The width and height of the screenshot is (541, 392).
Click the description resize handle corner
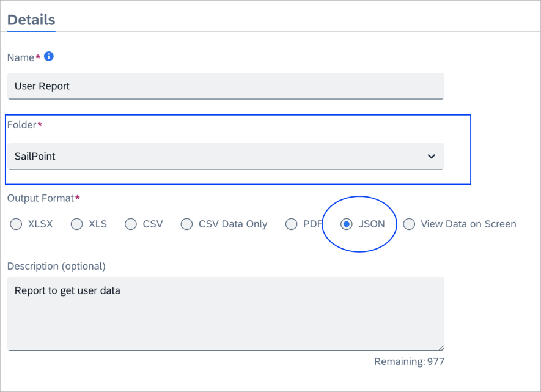441,347
